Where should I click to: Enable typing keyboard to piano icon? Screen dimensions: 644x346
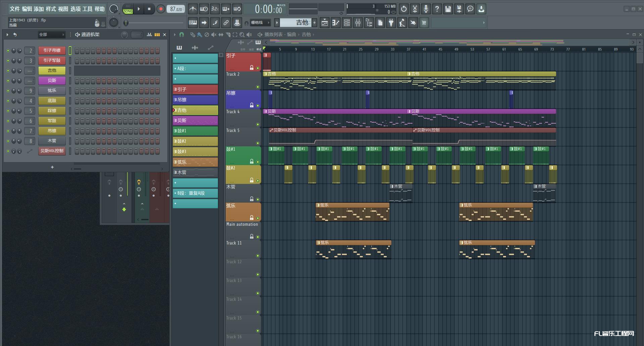193,23
